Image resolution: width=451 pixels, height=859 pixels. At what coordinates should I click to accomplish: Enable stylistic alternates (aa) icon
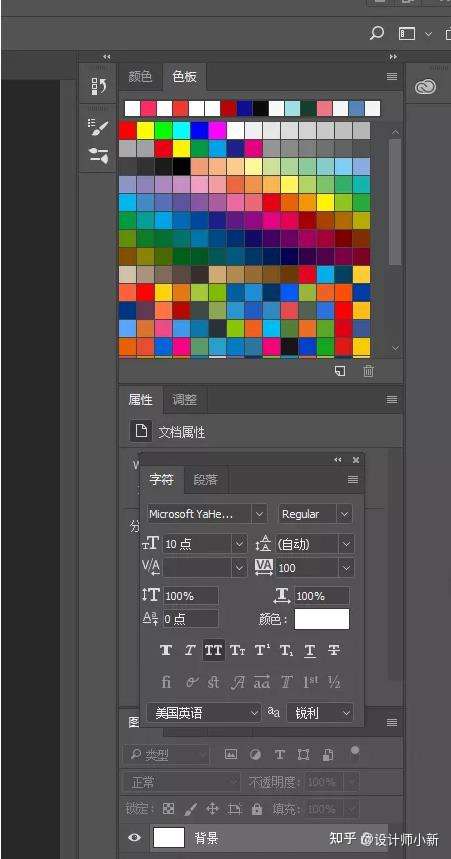coord(262,682)
